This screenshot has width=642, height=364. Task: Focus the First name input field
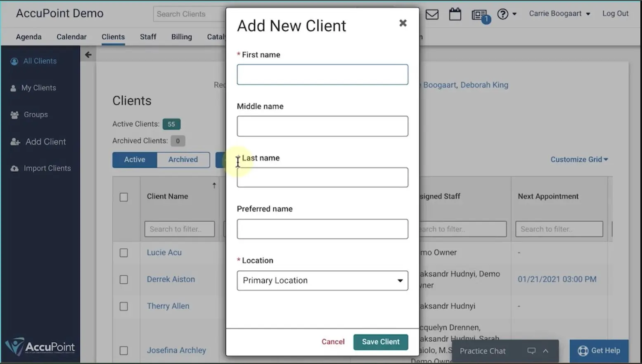coord(322,75)
